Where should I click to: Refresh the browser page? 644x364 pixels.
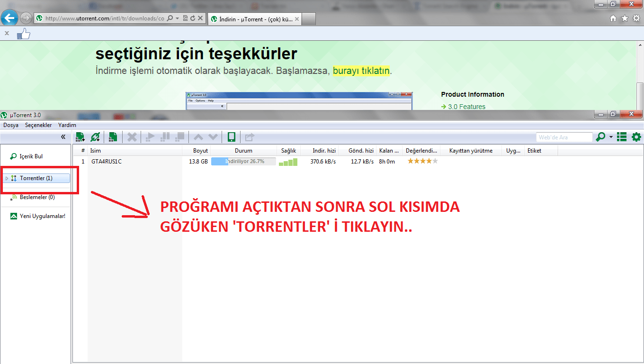193,18
